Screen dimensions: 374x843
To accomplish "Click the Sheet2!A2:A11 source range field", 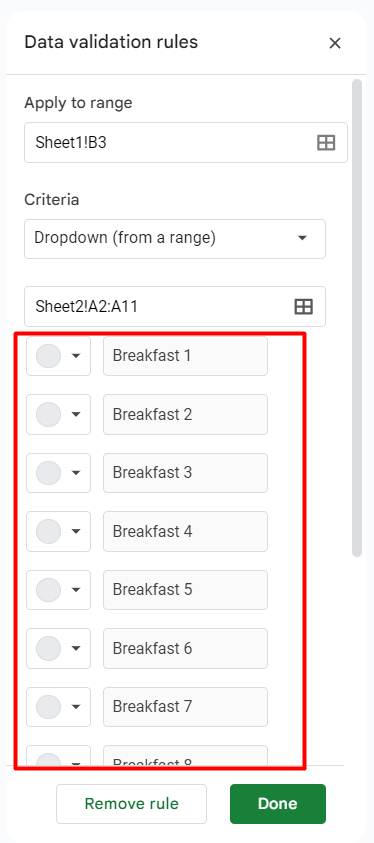I will click(175, 306).
